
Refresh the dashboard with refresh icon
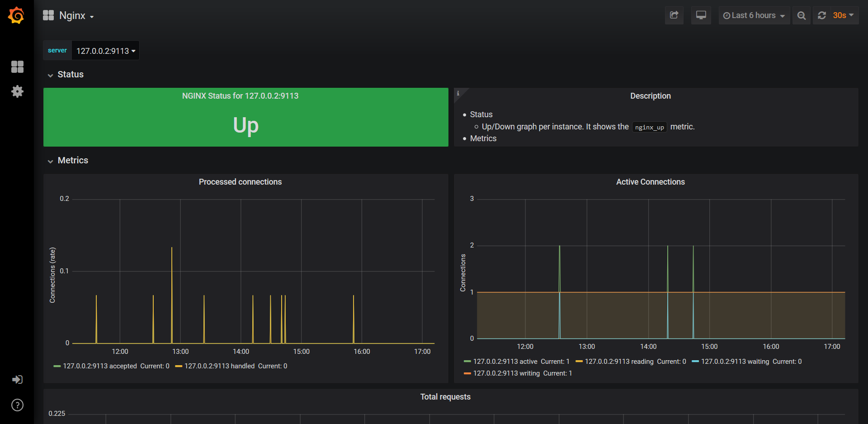[822, 15]
